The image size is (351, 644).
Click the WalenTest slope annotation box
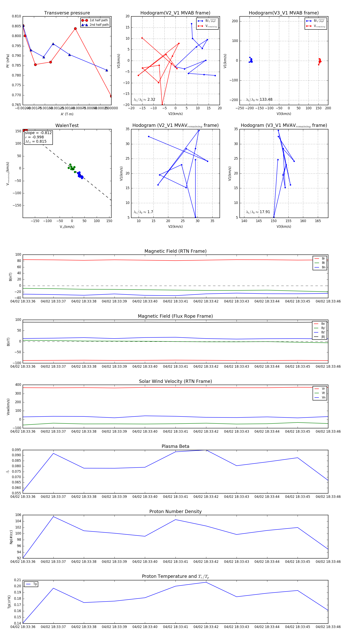pyautogui.click(x=38, y=137)
